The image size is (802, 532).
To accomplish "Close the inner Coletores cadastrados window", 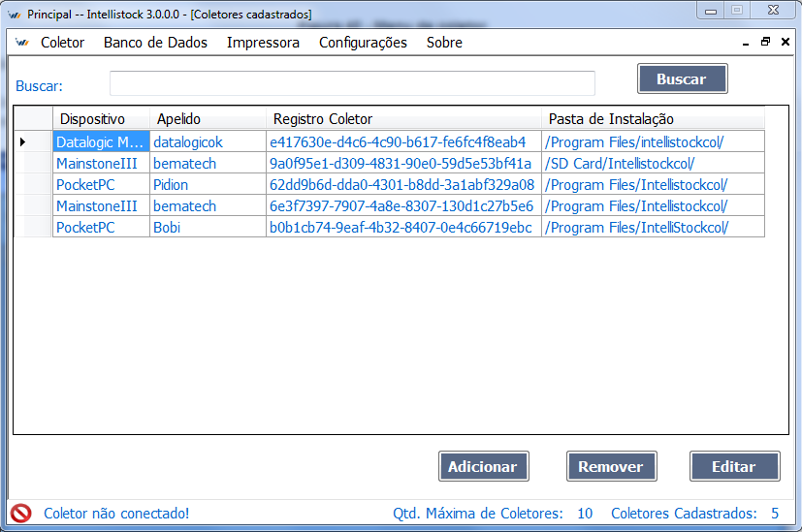I will click(x=786, y=42).
